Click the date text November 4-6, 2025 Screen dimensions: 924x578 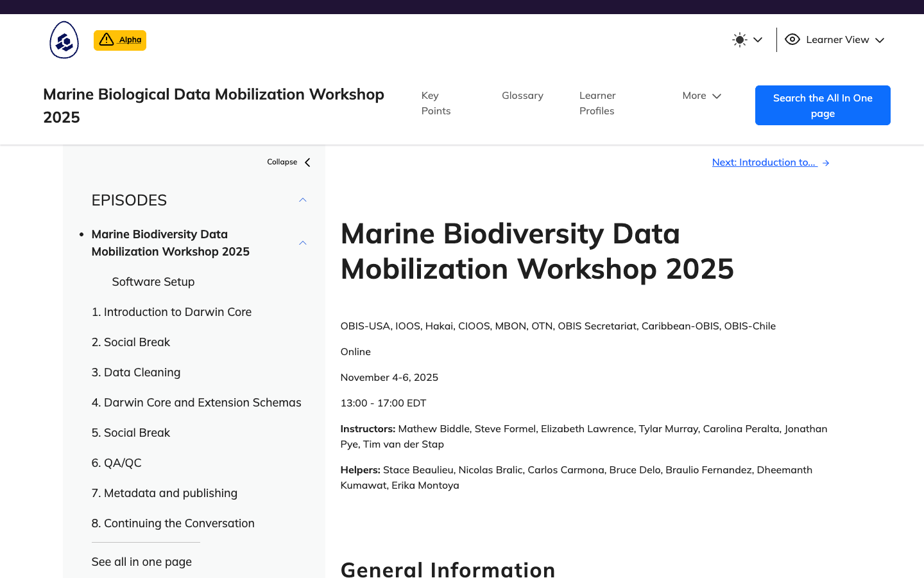[x=389, y=378]
